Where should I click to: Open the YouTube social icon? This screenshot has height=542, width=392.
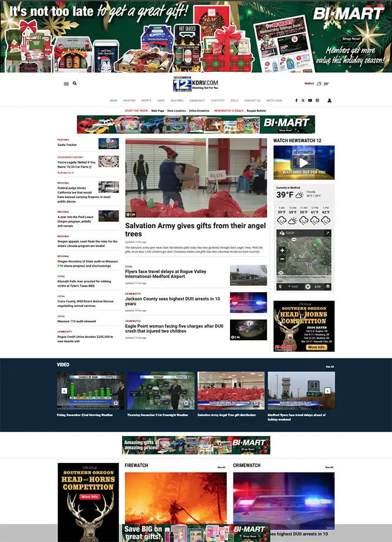coord(310,101)
